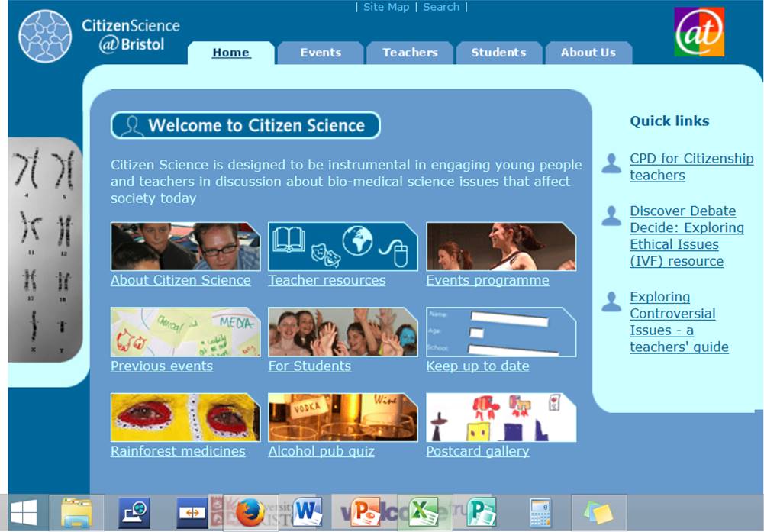The height and width of the screenshot is (532, 764).
Task: Select the Postcard gallery image
Action: 501,418
